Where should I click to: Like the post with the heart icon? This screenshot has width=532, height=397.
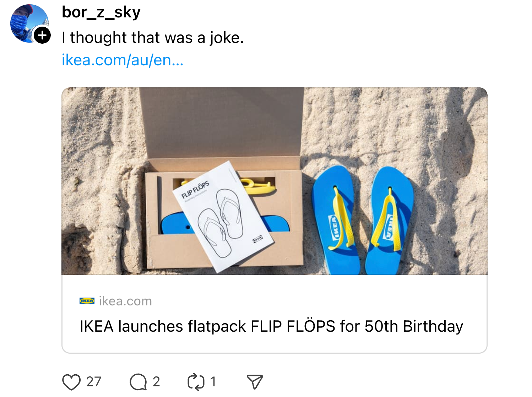pos(71,382)
